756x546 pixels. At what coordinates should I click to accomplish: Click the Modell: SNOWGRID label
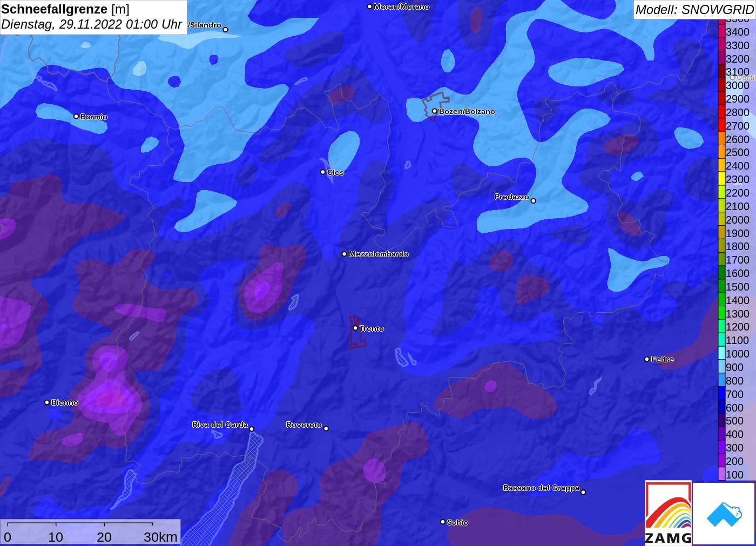point(694,10)
